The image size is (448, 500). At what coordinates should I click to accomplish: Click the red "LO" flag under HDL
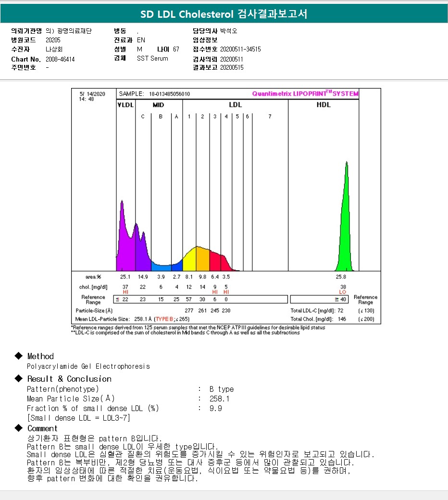coord(343,292)
